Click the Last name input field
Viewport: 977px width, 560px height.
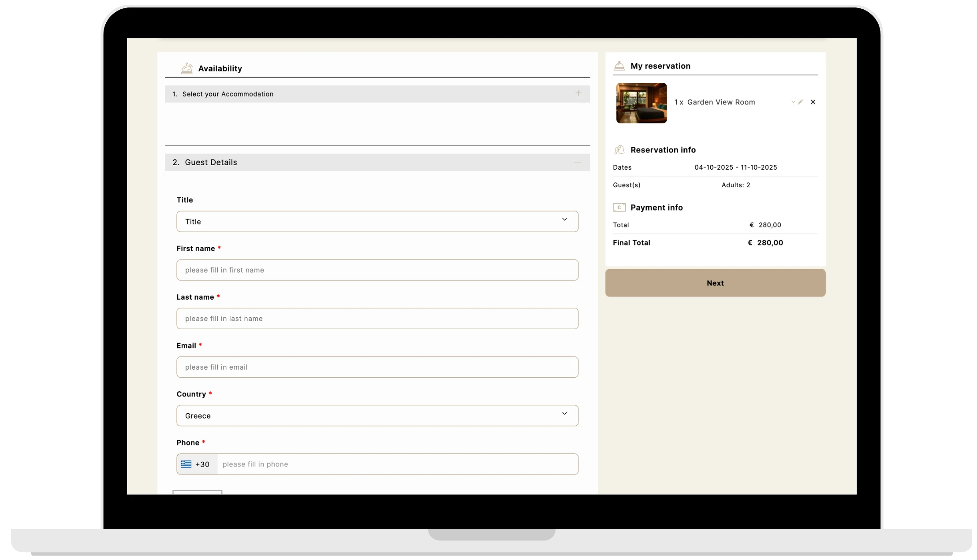[377, 319]
